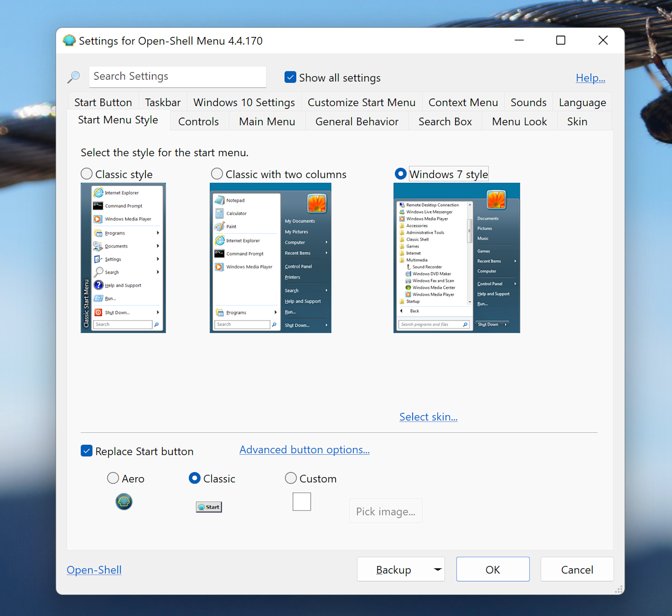The image size is (672, 616).
Task: Switch to the Sounds tab
Action: pyautogui.click(x=528, y=103)
